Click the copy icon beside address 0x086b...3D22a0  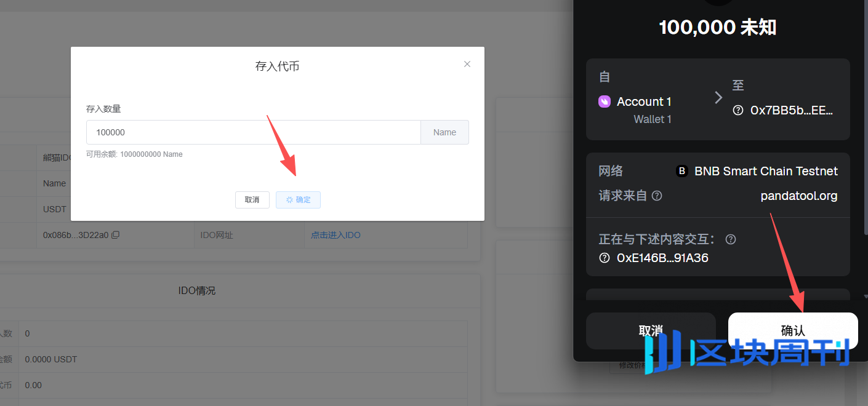pos(115,235)
